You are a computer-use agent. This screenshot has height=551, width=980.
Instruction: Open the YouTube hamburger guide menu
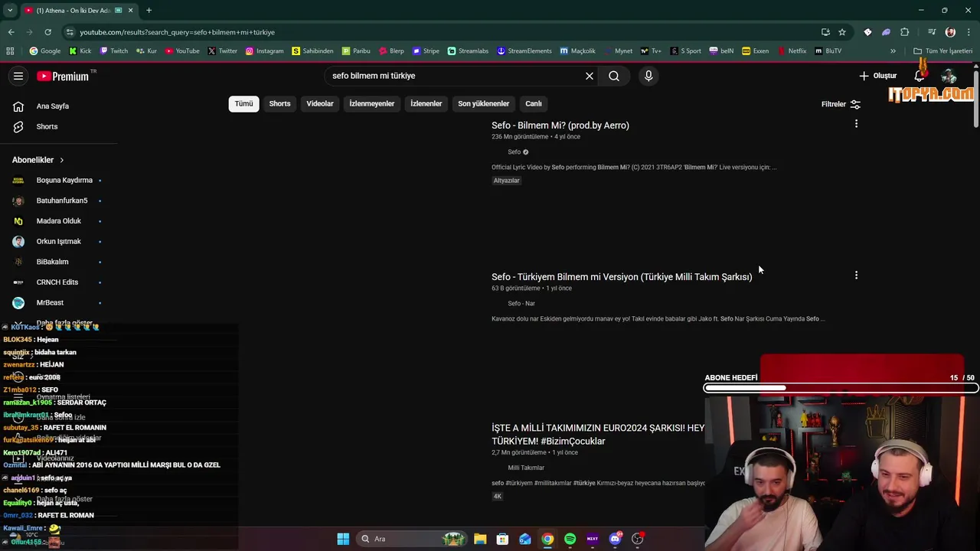pyautogui.click(x=18, y=76)
